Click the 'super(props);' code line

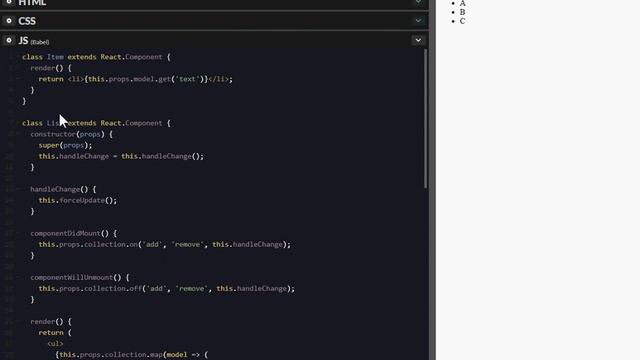click(65, 145)
